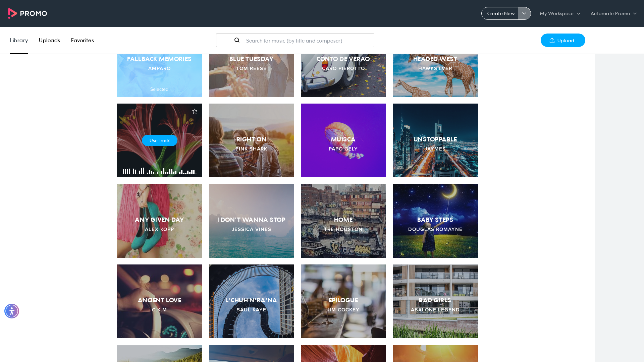Select the Bad Girls track
This screenshot has width=644, height=362.
tap(435, 301)
